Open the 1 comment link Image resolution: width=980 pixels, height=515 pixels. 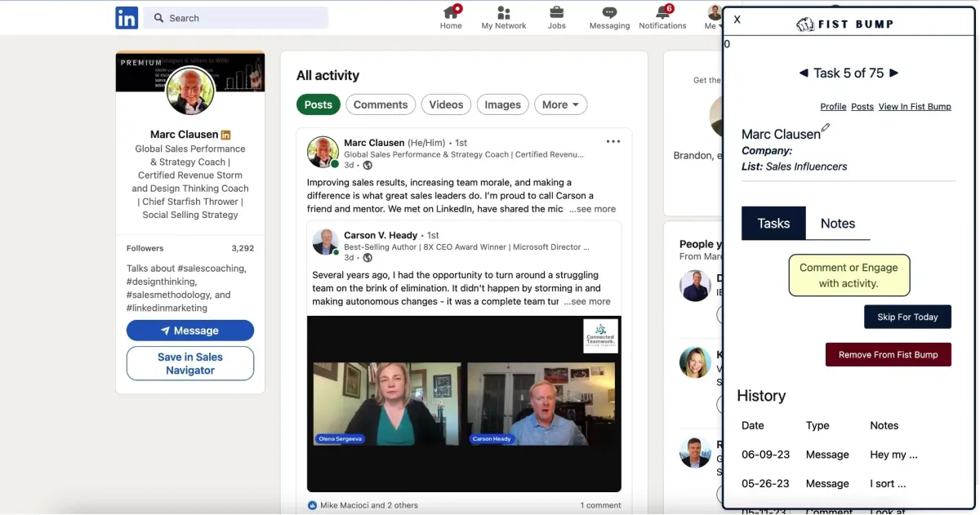pyautogui.click(x=601, y=505)
